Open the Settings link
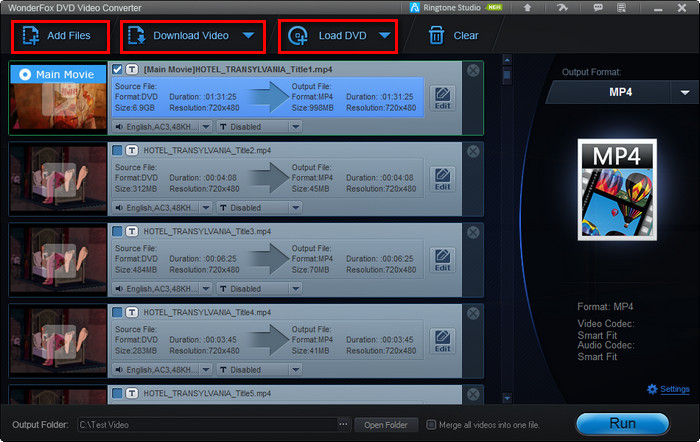Image resolution: width=700 pixels, height=442 pixels. pos(675,389)
